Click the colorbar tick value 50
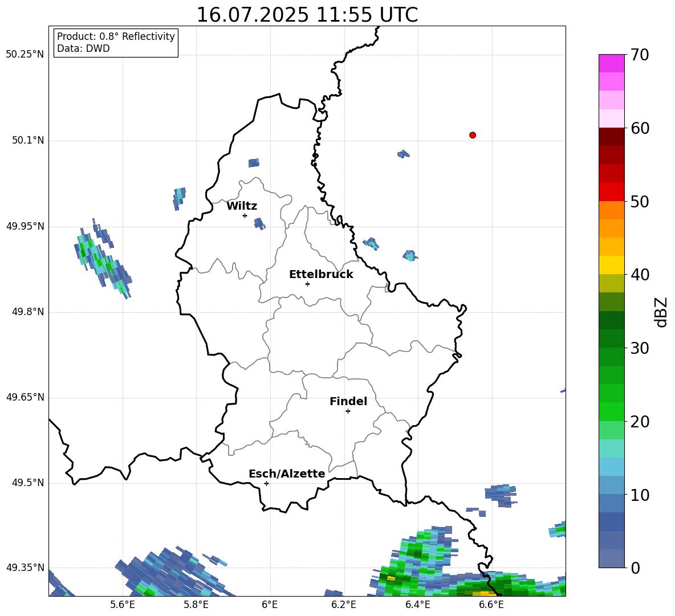 [x=640, y=201]
